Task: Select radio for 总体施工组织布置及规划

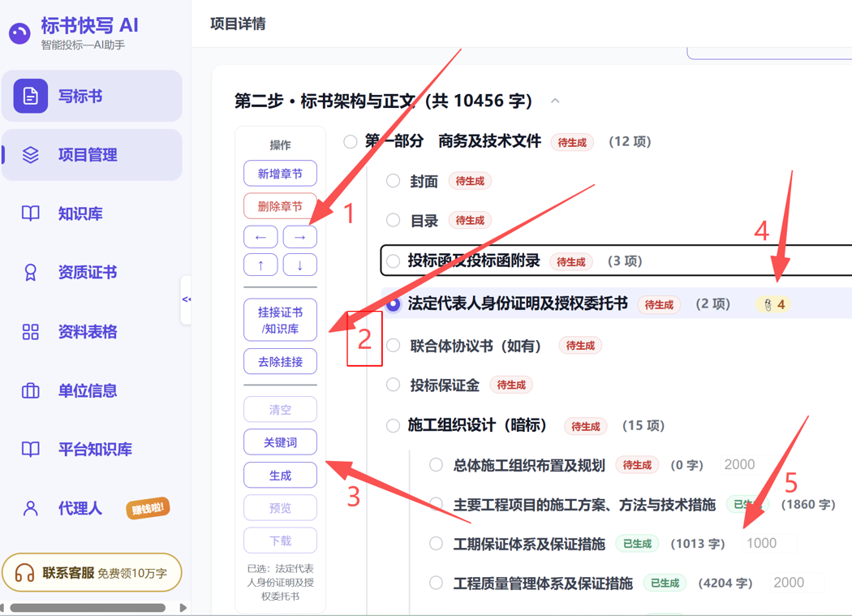Action: 436,465
